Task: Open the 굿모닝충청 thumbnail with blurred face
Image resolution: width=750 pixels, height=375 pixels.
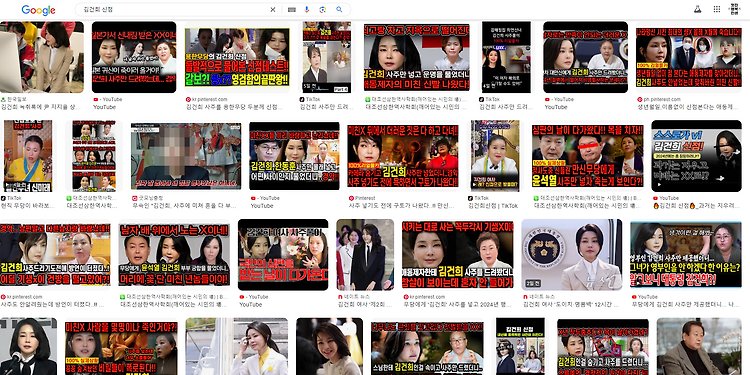Action: (186, 156)
